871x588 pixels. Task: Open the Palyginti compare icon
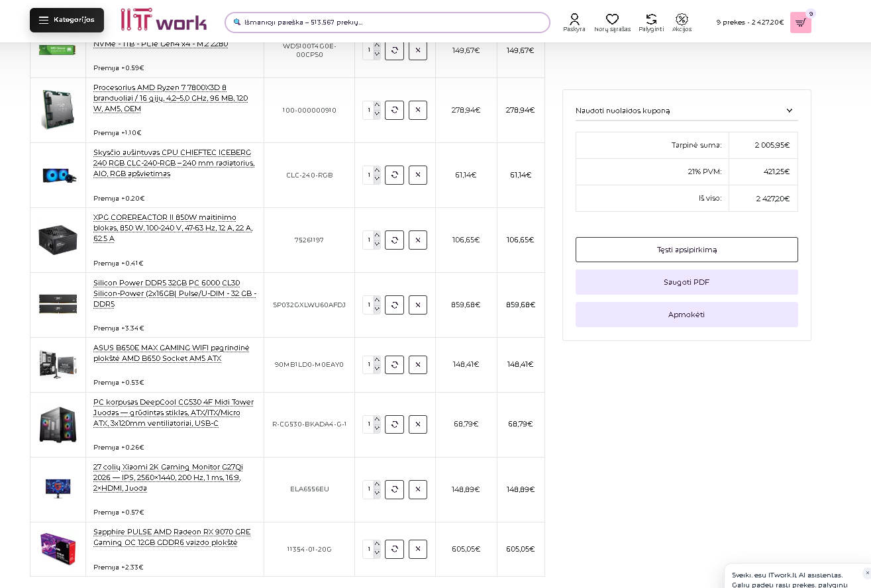pos(651,23)
